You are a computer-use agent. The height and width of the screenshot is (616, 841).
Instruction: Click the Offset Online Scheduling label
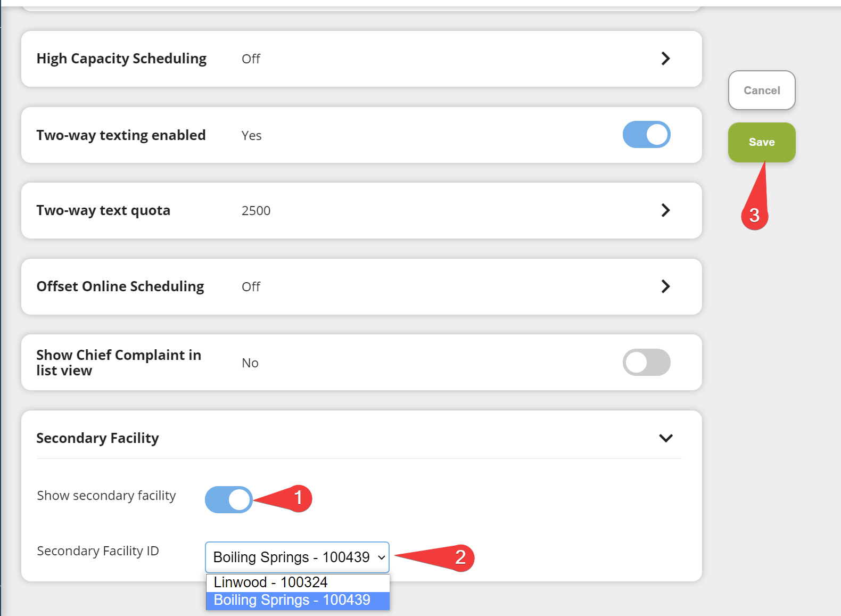[x=120, y=286]
